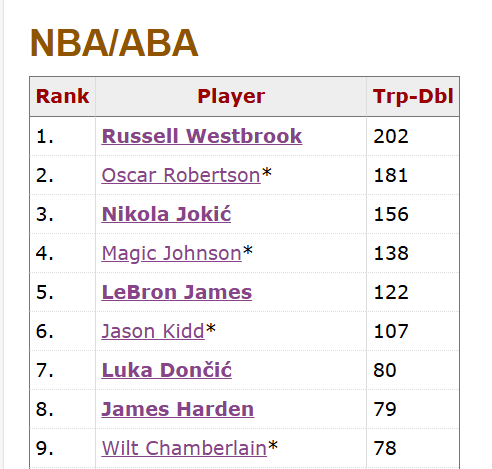Open Luka Dončić player page

166,370
